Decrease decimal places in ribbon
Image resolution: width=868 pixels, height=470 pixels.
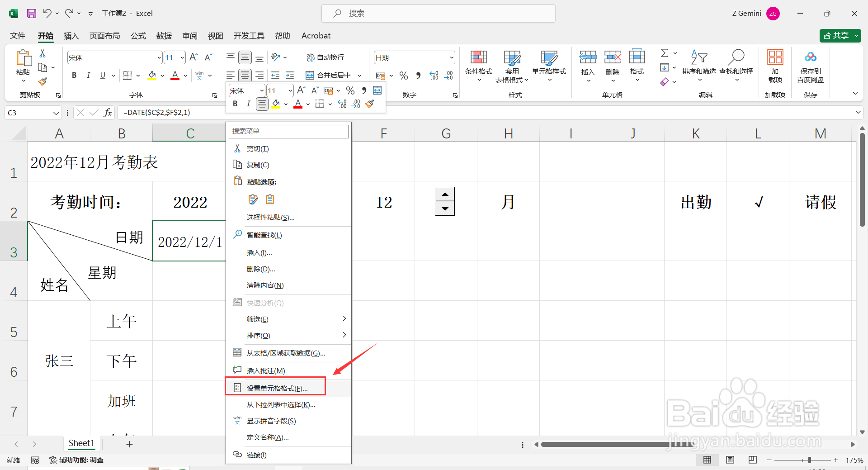click(x=448, y=76)
